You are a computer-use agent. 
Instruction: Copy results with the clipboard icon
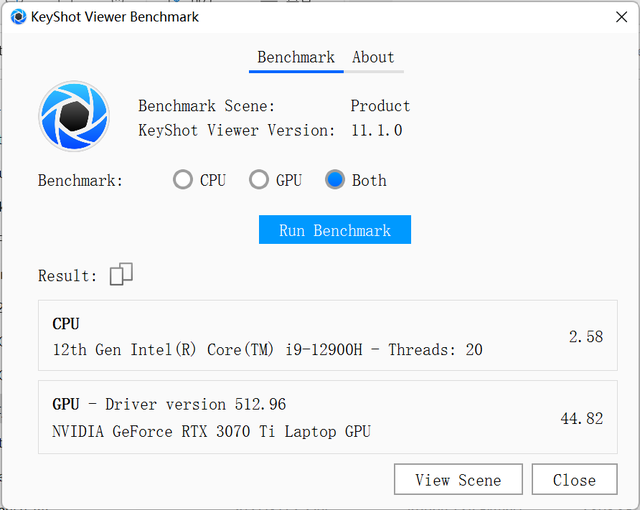click(121, 274)
